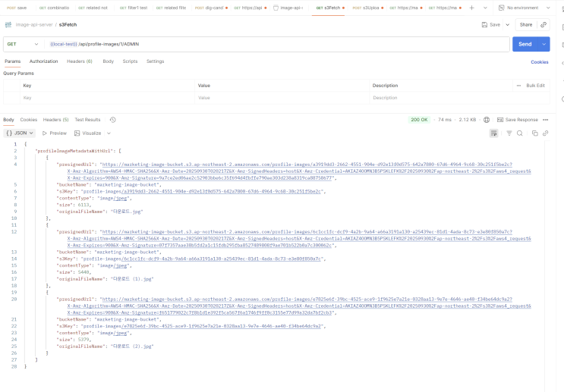Click the response link icon
This screenshot has height=392, width=564.
coord(545,133)
